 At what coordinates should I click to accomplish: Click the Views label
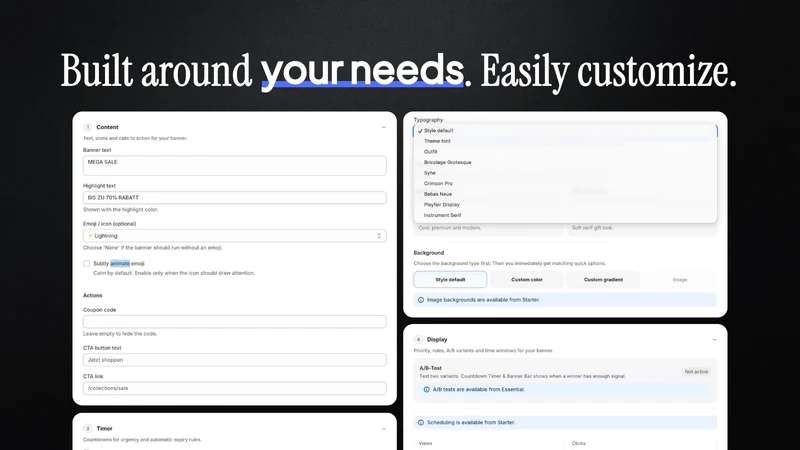(x=425, y=443)
